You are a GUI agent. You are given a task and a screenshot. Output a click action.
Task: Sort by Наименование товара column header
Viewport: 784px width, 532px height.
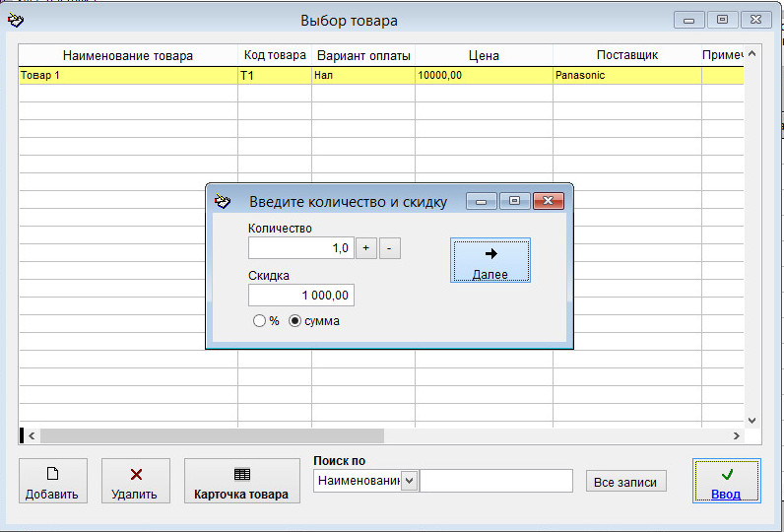click(128, 55)
